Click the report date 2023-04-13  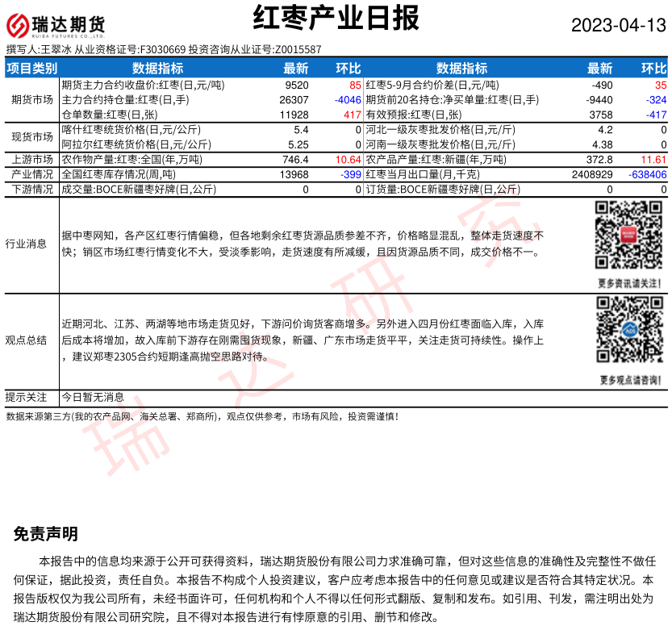coord(619,25)
